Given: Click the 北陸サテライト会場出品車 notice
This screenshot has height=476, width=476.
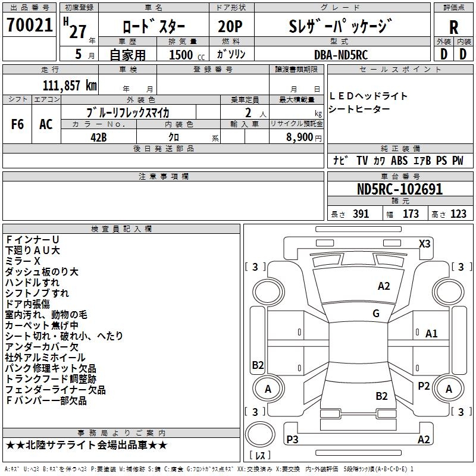Looking at the screenshot, I should [87, 445].
